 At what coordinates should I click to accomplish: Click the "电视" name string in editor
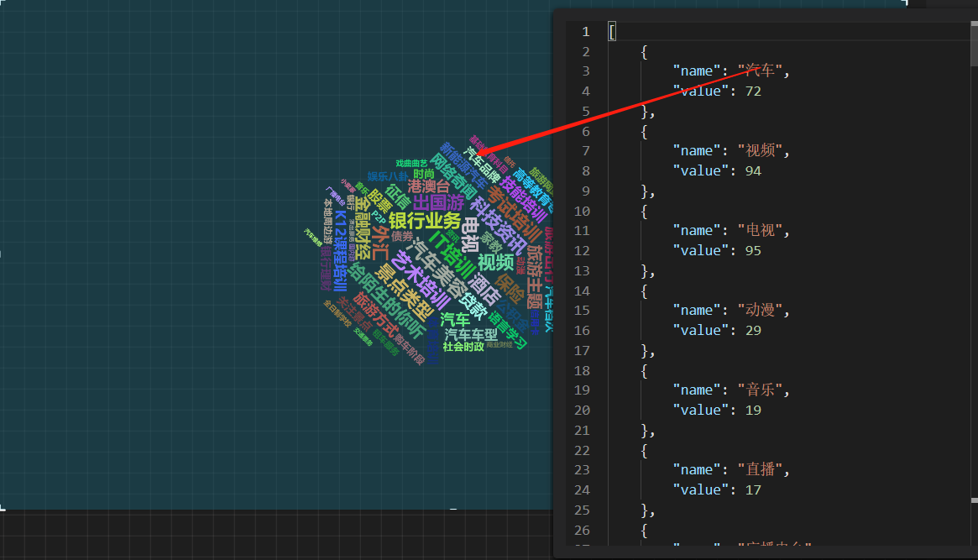coord(760,230)
